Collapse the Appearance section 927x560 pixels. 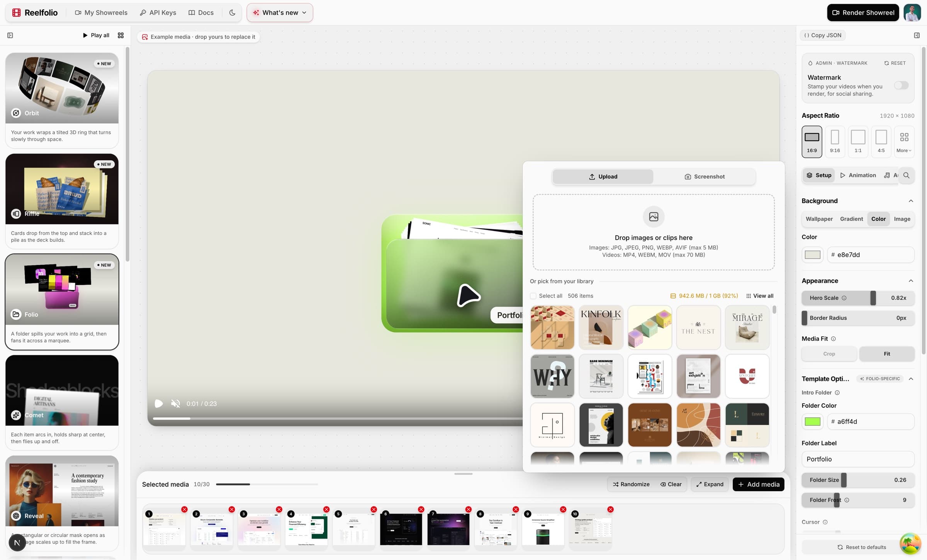[x=911, y=281]
